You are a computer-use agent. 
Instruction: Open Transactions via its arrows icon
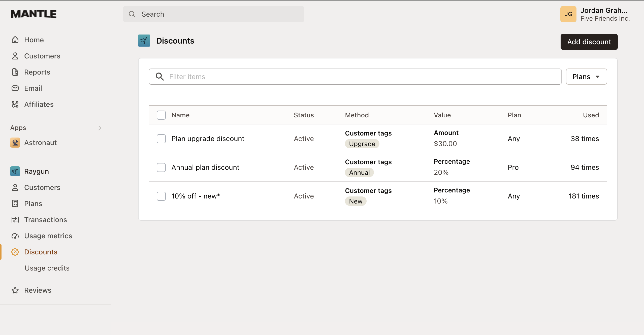point(15,220)
